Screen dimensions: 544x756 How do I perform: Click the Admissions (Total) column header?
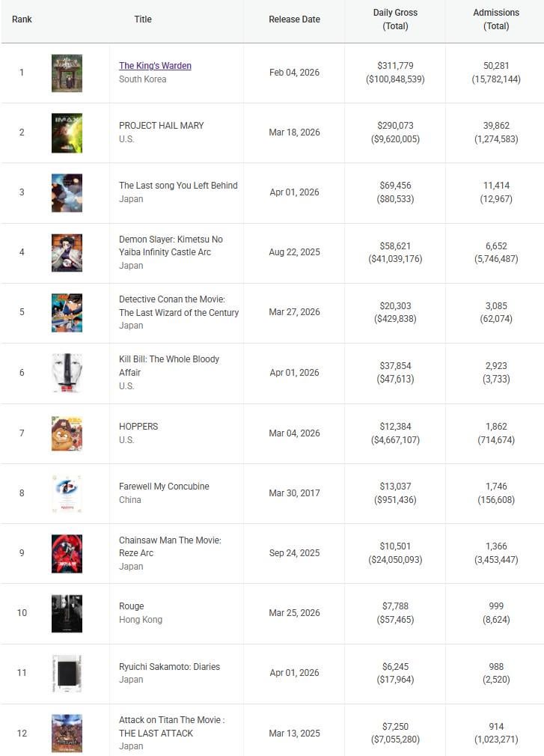click(x=496, y=19)
